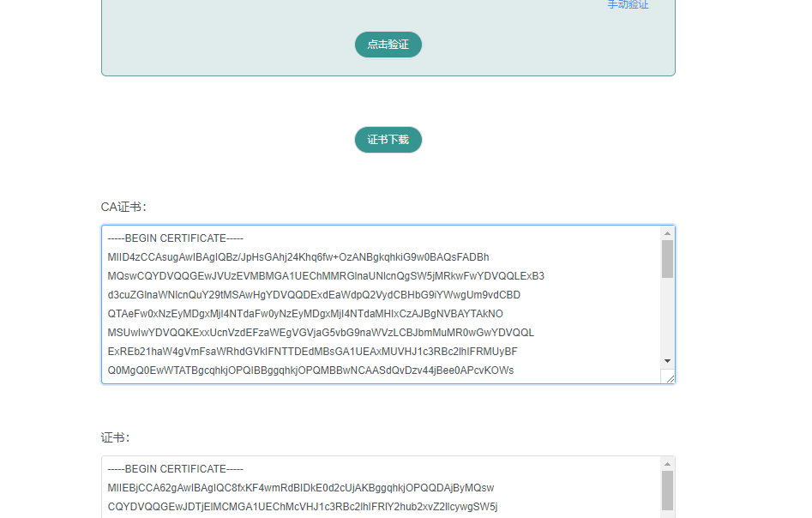Open the 手动验证 link
Image resolution: width=812 pixels, height=518 pixels.
click(628, 5)
